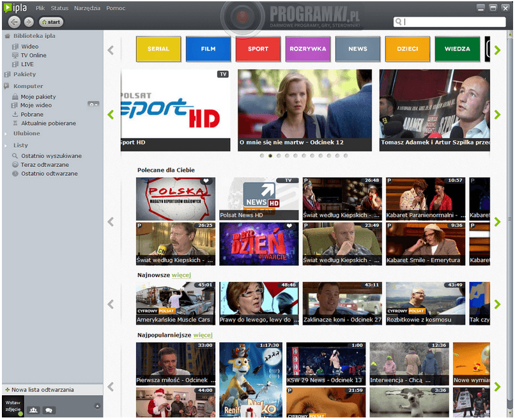
Task: Open the WIEDZA category
Action: 457,49
